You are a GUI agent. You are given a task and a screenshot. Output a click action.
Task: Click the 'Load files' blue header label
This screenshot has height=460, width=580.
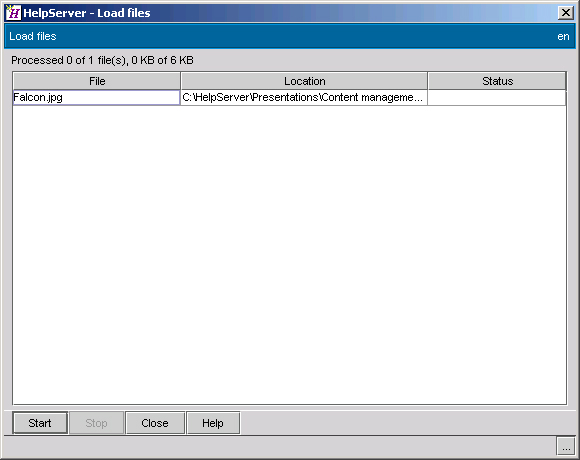[33, 36]
